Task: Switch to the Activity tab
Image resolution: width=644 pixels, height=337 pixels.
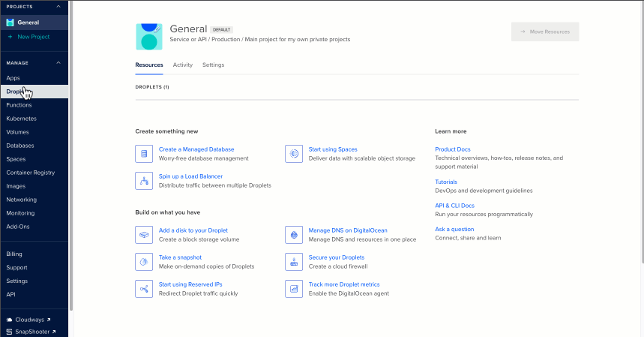Action: (182, 65)
